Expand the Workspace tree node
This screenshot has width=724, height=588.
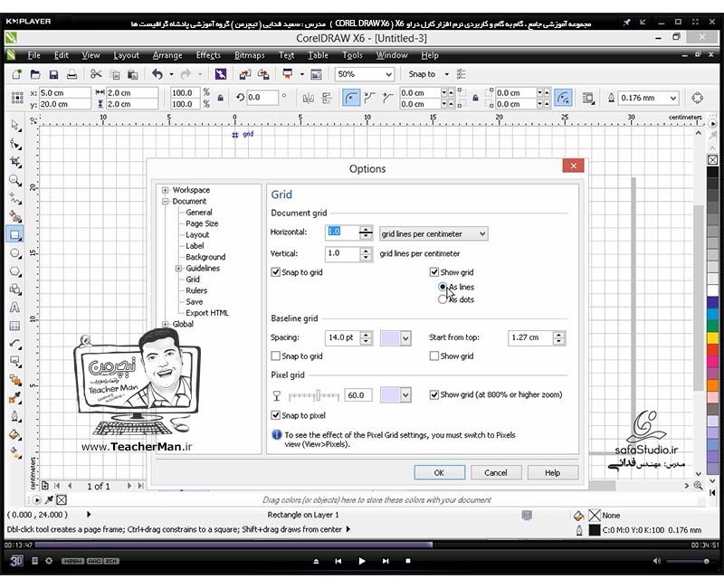(x=166, y=190)
